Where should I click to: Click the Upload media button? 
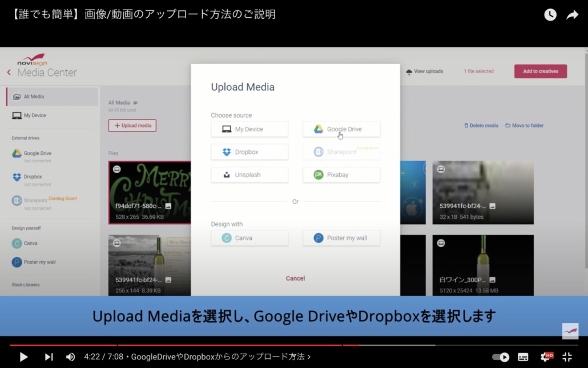pos(132,125)
